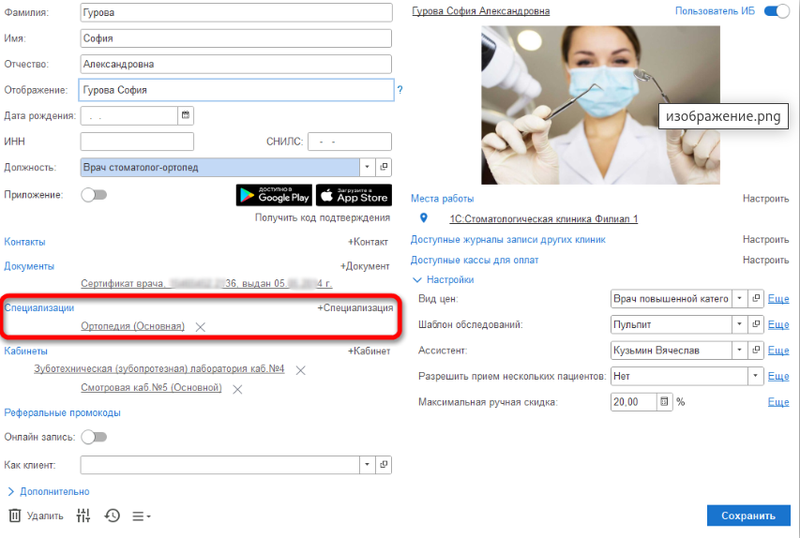Open the Шаблон обследований dropdown arrow
The height and width of the screenshot is (538, 800).
[739, 324]
